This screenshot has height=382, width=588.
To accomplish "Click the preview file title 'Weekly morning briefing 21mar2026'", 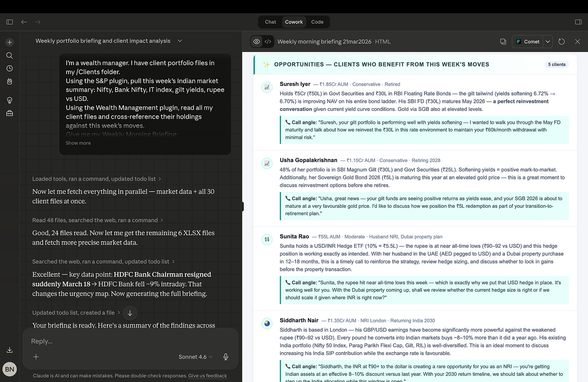I will click(324, 42).
